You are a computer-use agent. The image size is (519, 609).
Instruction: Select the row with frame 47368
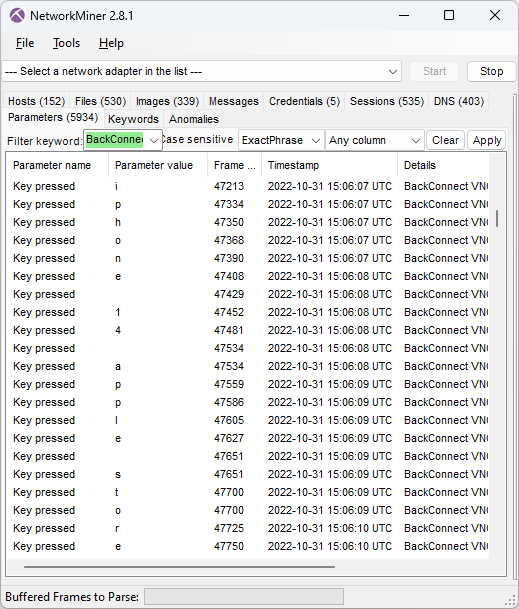click(x=248, y=240)
